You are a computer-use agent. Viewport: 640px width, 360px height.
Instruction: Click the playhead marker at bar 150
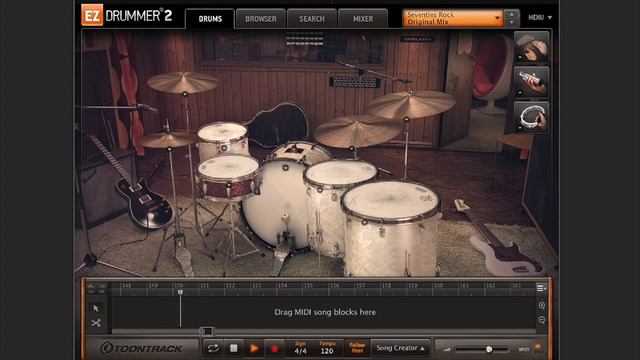pyautogui.click(x=180, y=292)
